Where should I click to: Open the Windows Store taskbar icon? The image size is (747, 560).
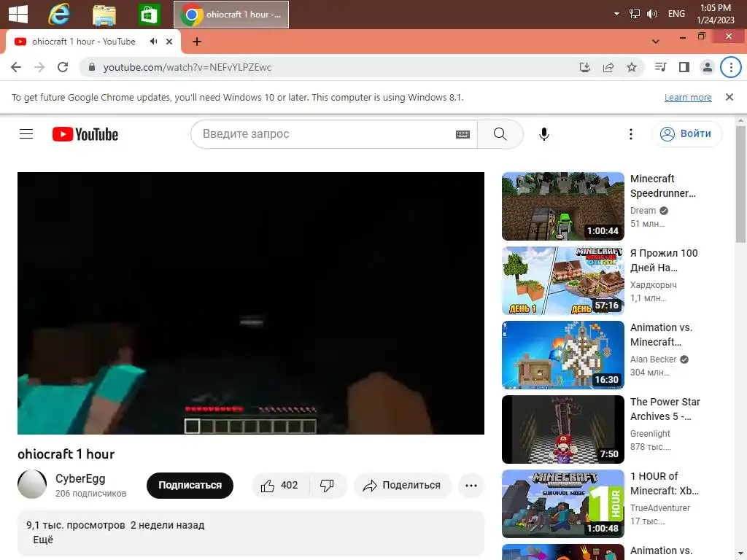click(149, 15)
